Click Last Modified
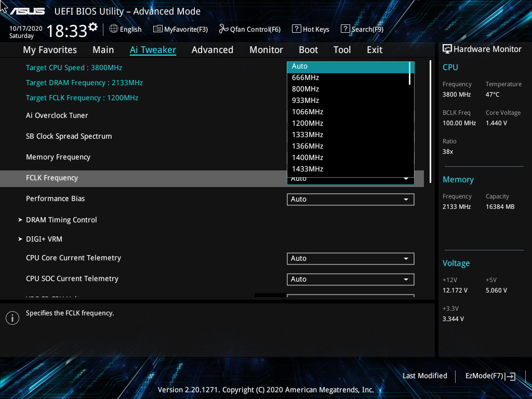532x399 pixels. pyautogui.click(x=425, y=376)
